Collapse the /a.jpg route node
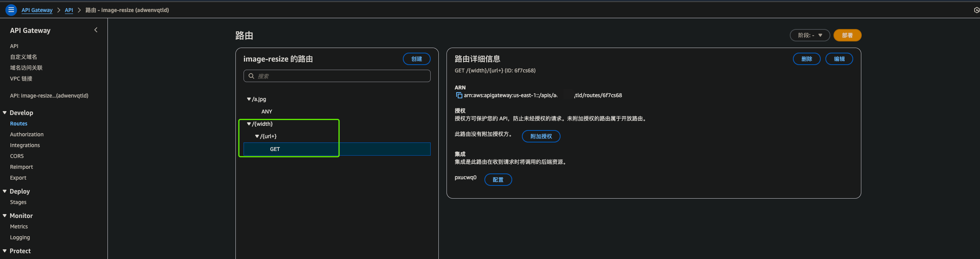The width and height of the screenshot is (980, 259). tap(249, 99)
